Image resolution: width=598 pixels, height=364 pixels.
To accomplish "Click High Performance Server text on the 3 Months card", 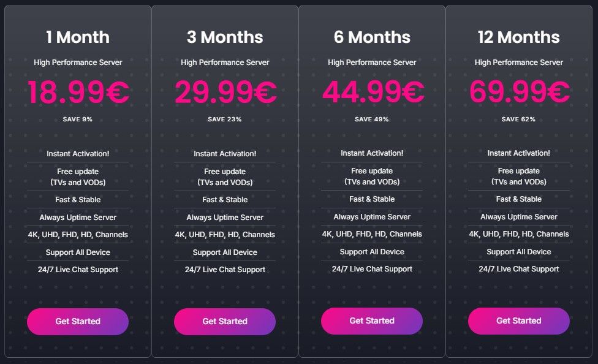I will click(x=224, y=62).
